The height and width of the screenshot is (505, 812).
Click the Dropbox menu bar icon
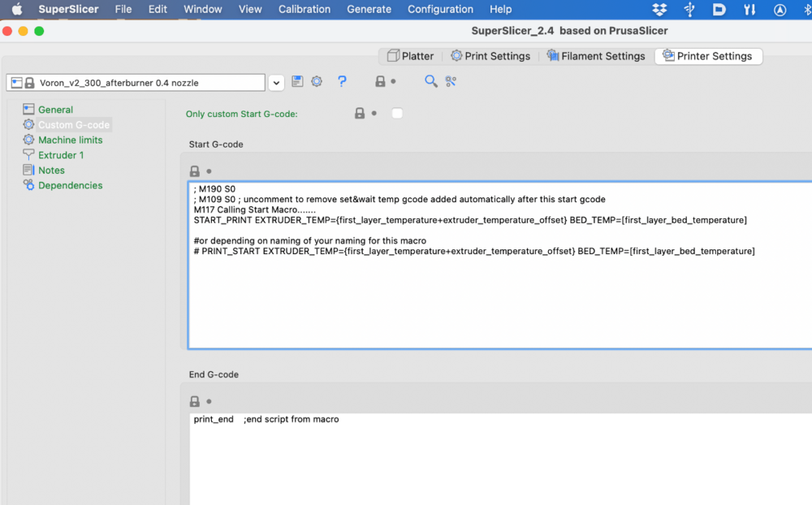point(659,9)
